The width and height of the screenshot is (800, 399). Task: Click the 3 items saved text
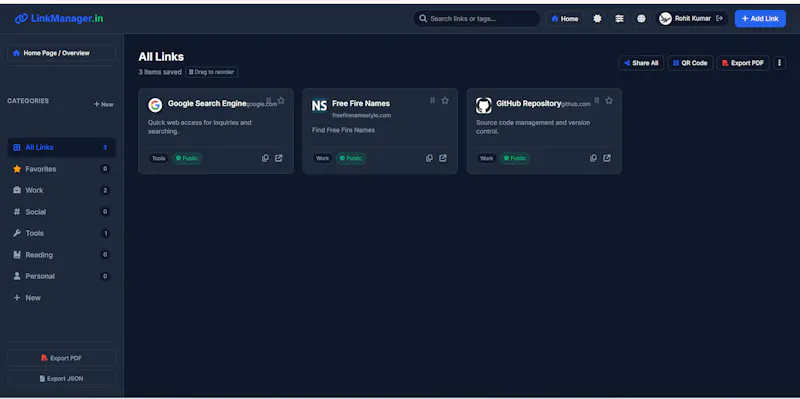[160, 72]
